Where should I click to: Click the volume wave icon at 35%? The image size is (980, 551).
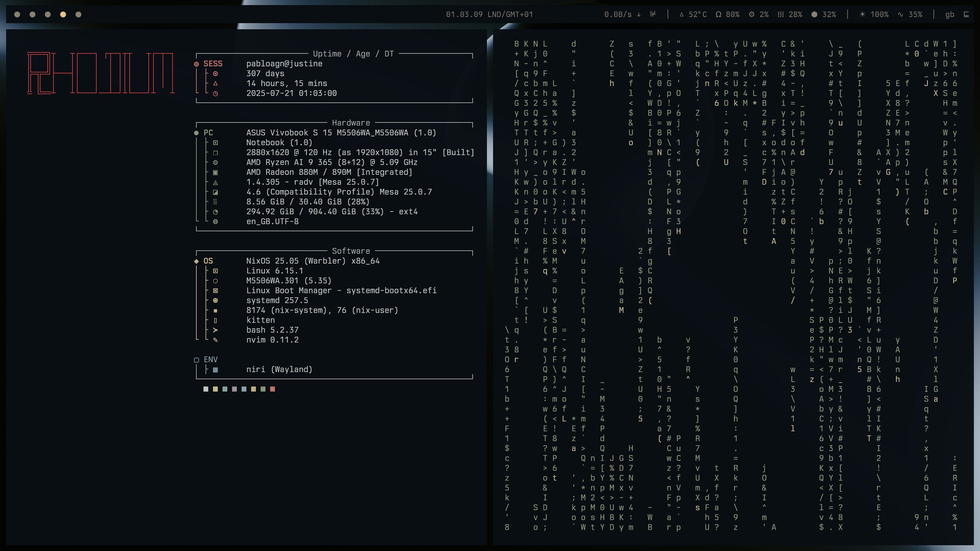pos(900,14)
